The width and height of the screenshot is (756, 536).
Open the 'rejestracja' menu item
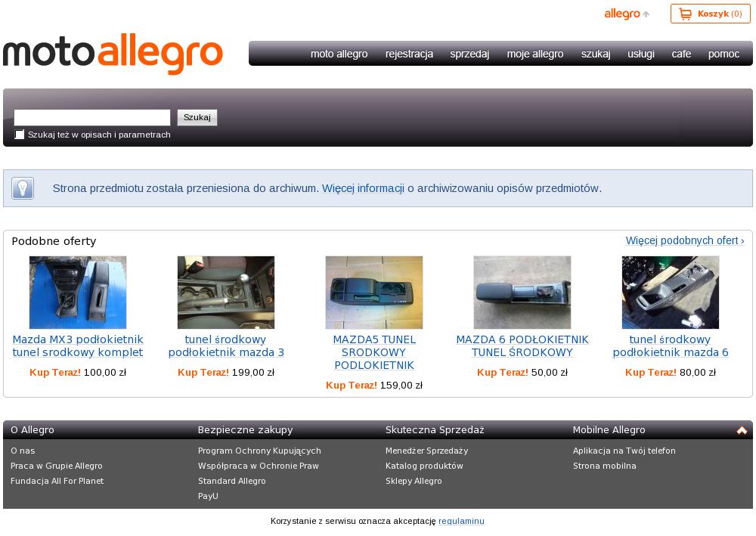coord(409,54)
